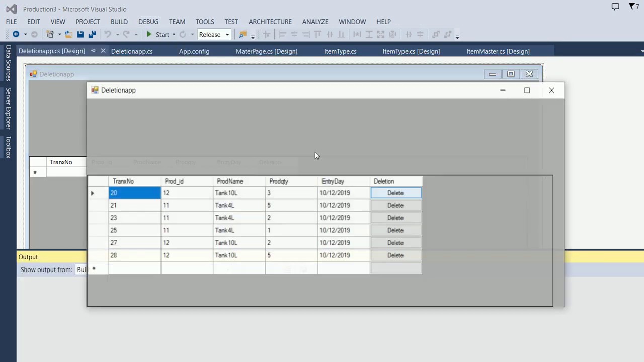This screenshot has height=362, width=644.
Task: Click the Align Tops layout icon
Action: coord(318,34)
